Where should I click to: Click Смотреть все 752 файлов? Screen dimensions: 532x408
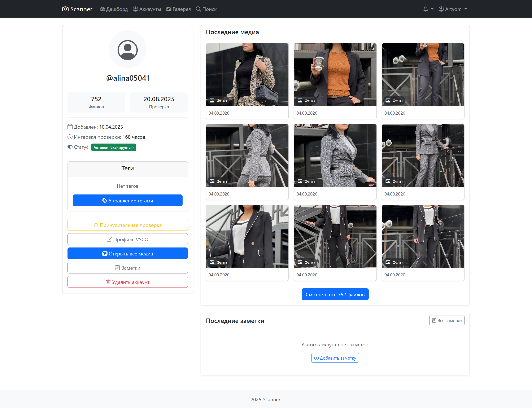[335, 294]
